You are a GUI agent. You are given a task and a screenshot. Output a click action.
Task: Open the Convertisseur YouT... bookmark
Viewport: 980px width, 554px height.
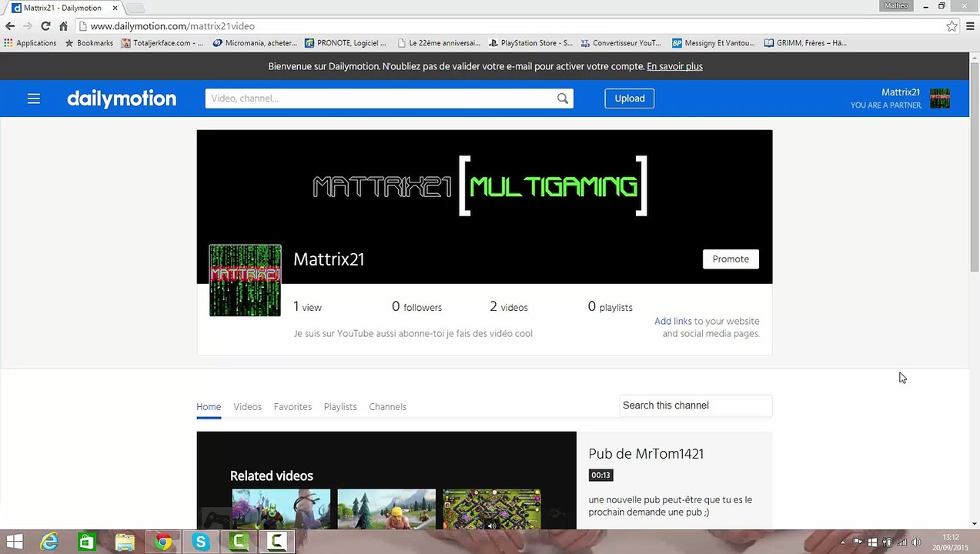tap(621, 43)
